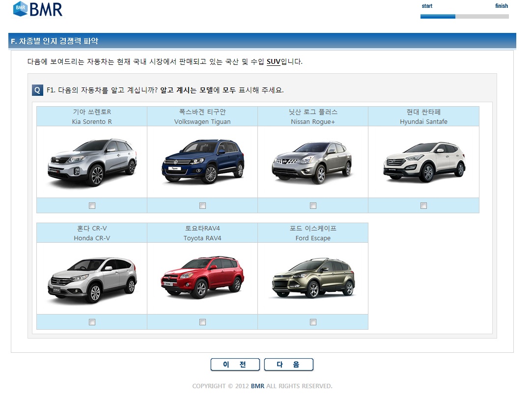Select the gray Nissan Rogue+ photo

(313, 162)
